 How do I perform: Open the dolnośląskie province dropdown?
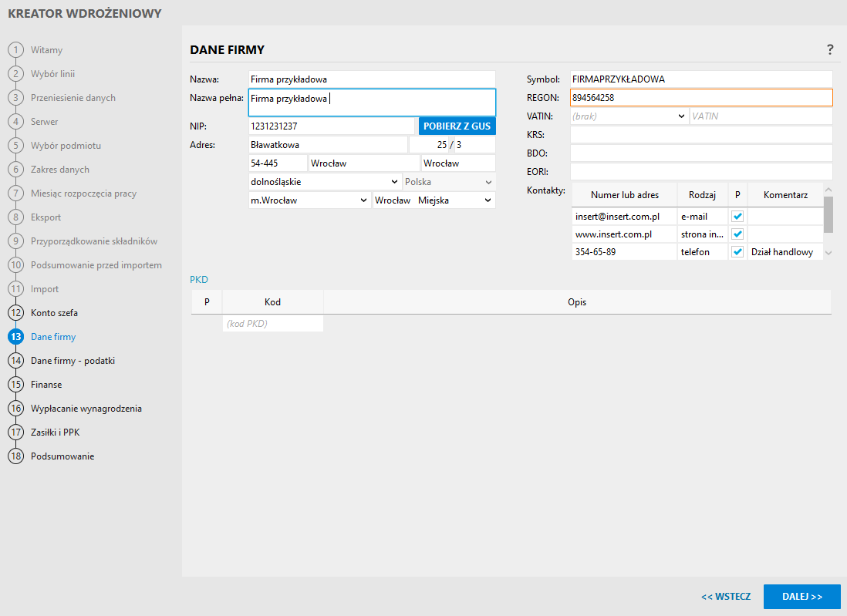pos(323,182)
